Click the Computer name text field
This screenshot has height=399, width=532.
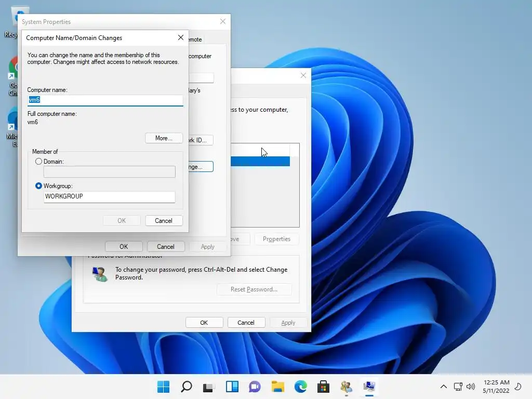(x=105, y=100)
